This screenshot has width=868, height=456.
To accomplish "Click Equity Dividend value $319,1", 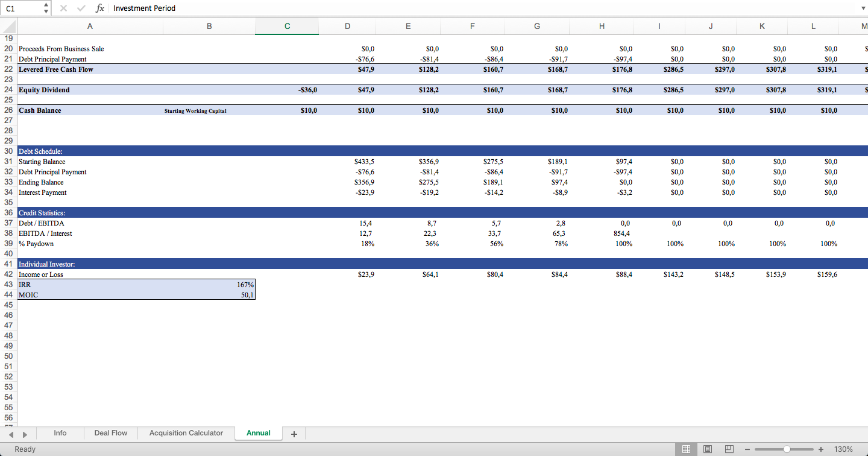I will click(x=827, y=90).
